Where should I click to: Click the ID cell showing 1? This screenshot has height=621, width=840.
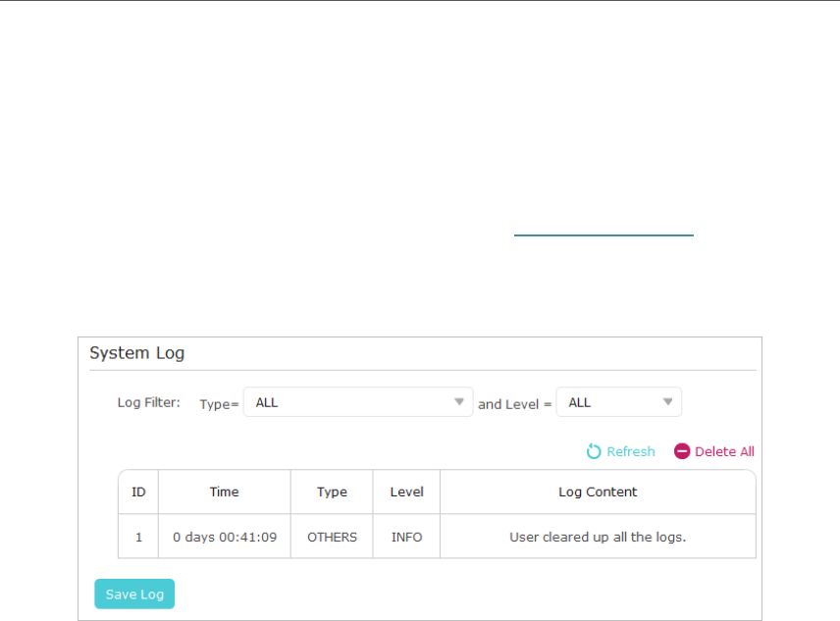point(138,537)
